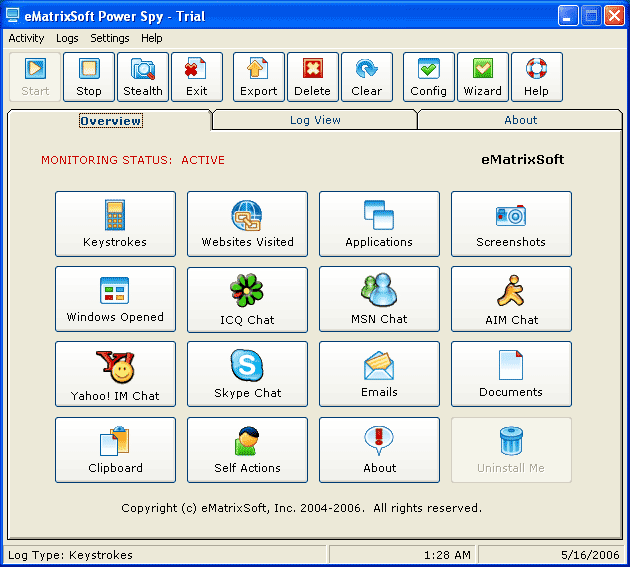View Yahoo! IM Chat log
This screenshot has width=630, height=567.
click(115, 374)
